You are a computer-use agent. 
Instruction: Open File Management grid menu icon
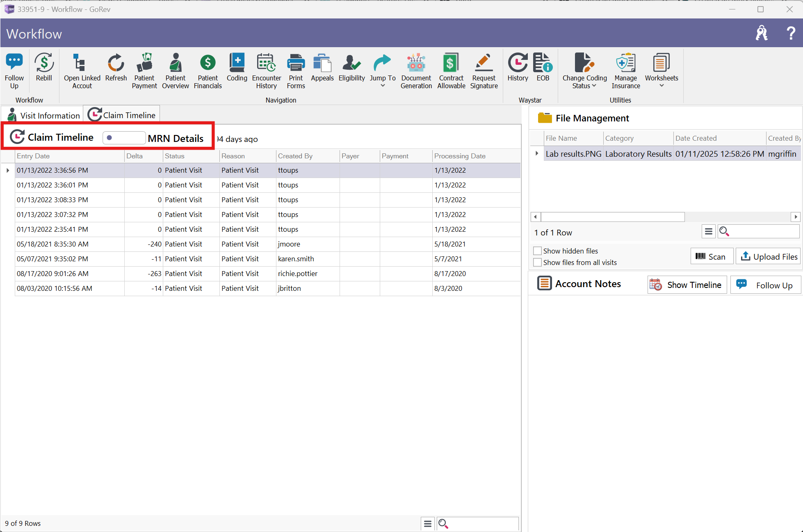(x=708, y=232)
